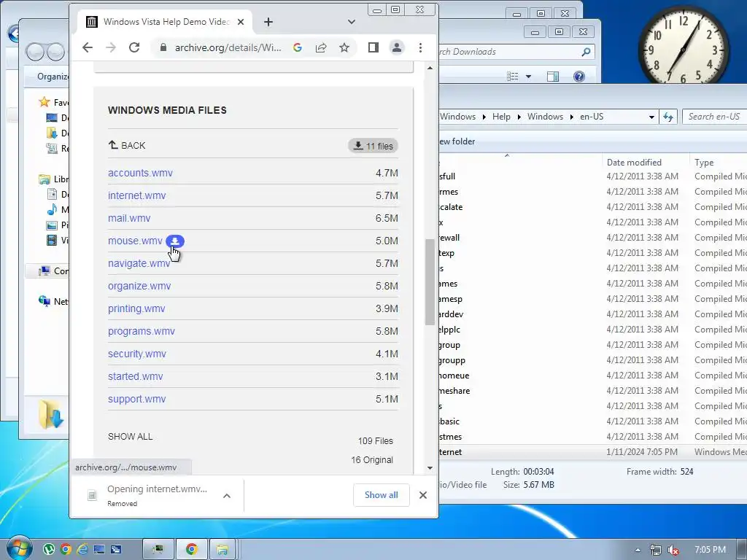747x560 pixels.
Task: Reload the archive.org page
Action: click(134, 47)
